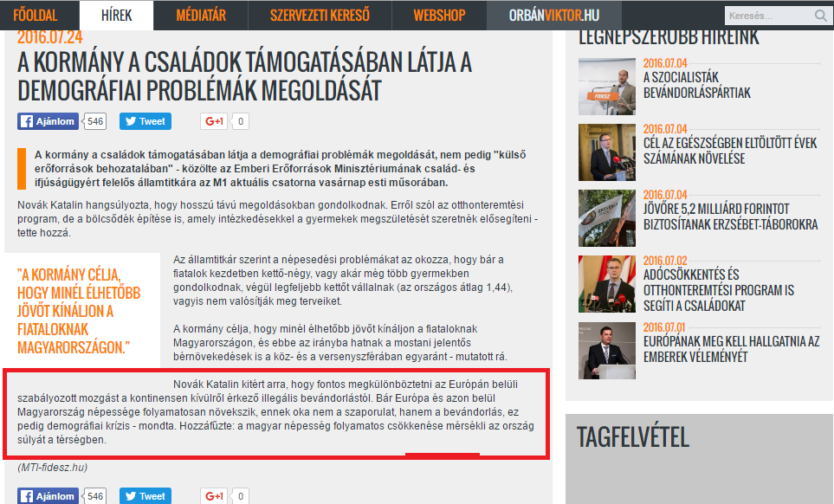Open SZERVEZETI KERESŐ in the navigation
Image resolution: width=834 pixels, height=504 pixels.
tap(320, 16)
